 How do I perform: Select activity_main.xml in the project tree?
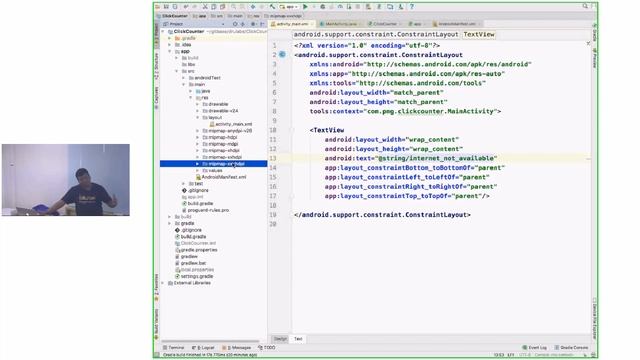click(x=231, y=124)
